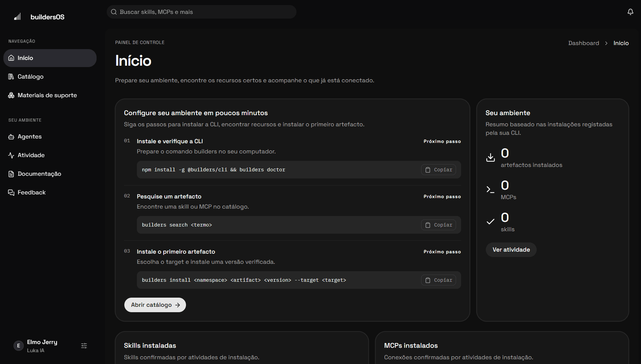Click the 'artefactos instalados' count label
Screen dimensions: 641x364
coord(531,165)
